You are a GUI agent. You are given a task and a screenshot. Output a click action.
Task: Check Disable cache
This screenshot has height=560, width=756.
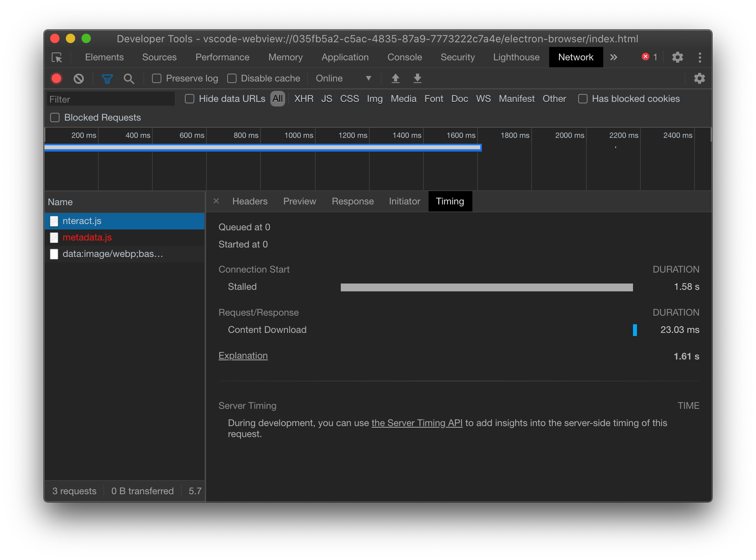[232, 78]
